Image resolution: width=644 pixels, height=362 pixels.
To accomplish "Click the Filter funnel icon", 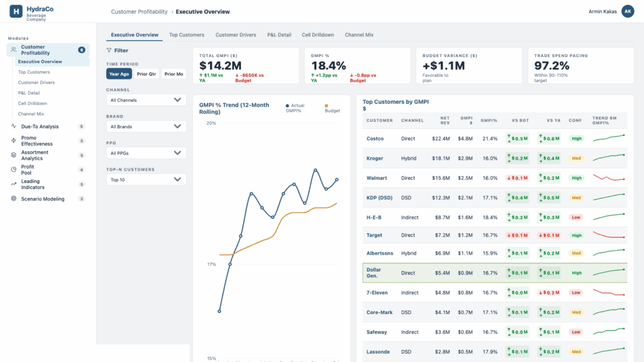I will [109, 50].
